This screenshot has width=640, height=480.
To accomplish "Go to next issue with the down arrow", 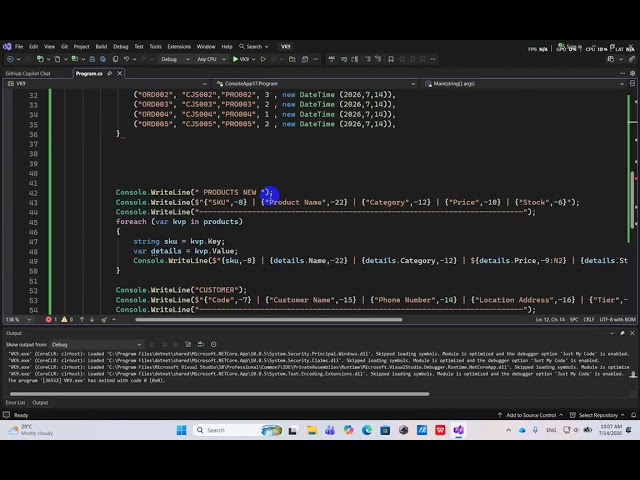I will pos(92,320).
